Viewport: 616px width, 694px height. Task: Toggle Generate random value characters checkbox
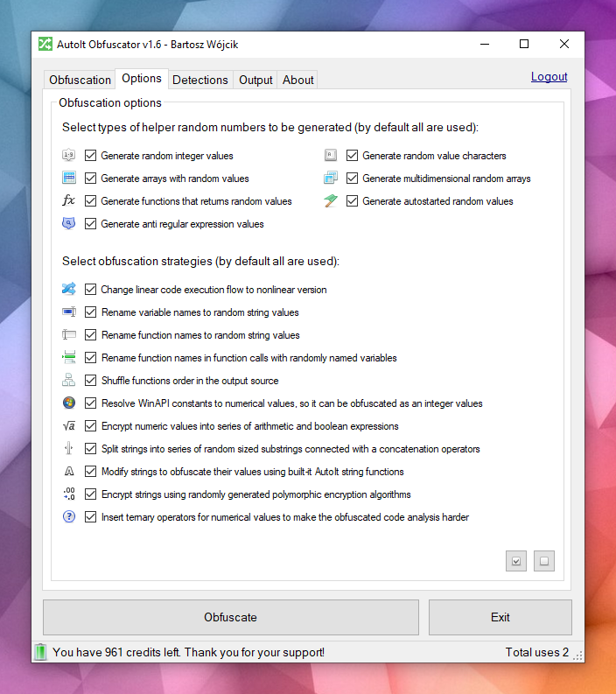click(x=352, y=156)
